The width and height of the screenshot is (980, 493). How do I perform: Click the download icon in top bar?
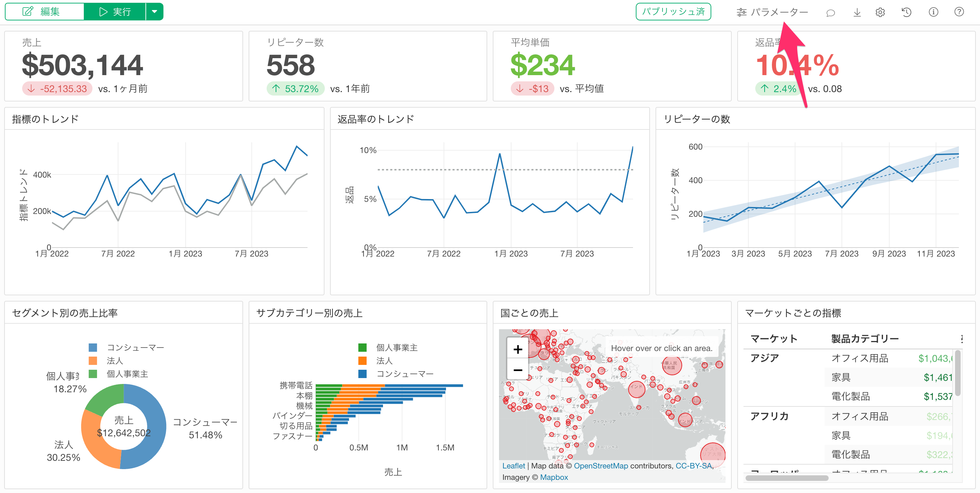(x=857, y=12)
